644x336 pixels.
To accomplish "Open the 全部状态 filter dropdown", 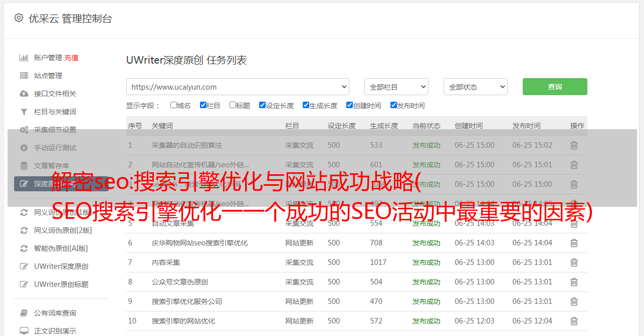I will 475,87.
